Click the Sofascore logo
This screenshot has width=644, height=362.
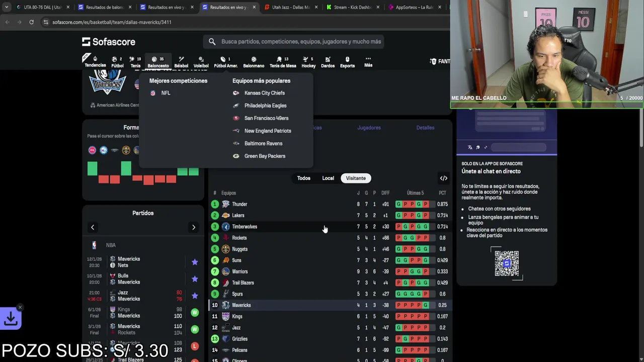coord(109,42)
